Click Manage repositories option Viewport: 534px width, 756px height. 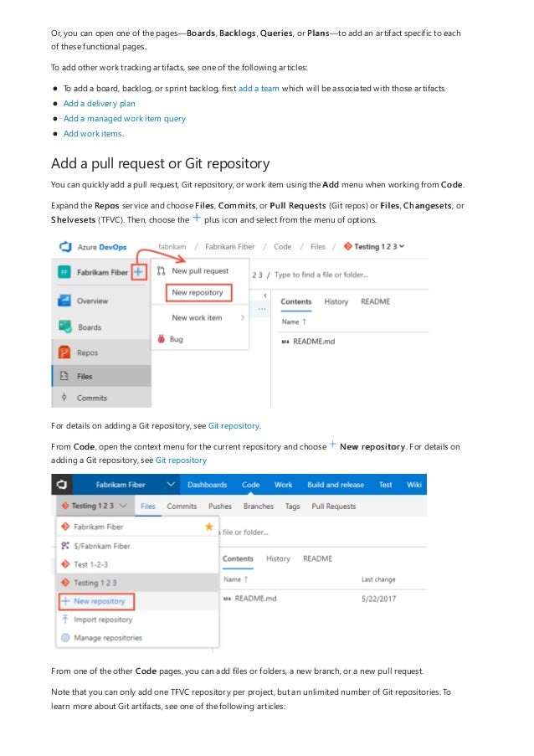[108, 637]
